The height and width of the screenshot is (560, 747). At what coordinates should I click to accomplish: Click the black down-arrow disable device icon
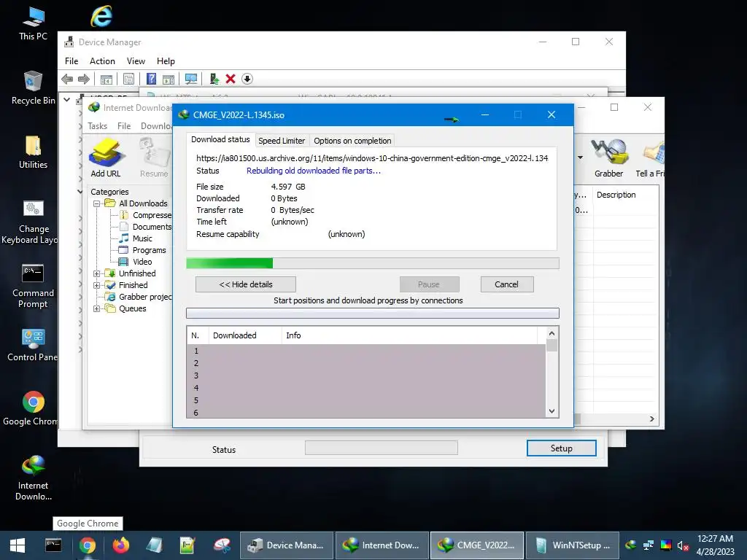[247, 79]
